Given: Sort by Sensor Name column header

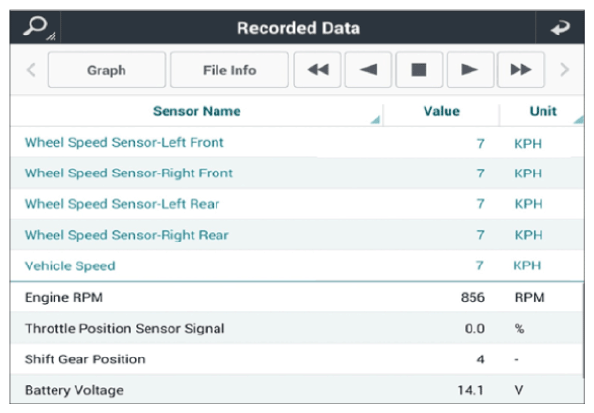Looking at the screenshot, I should [197, 111].
